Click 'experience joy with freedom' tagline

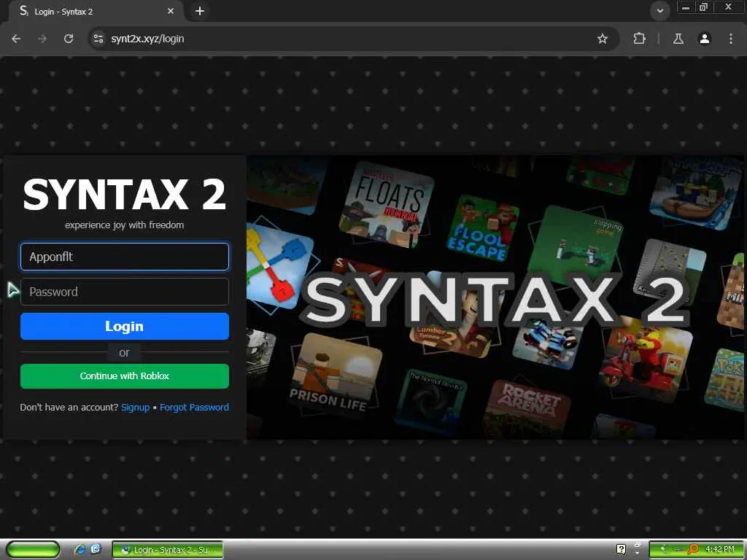(124, 225)
